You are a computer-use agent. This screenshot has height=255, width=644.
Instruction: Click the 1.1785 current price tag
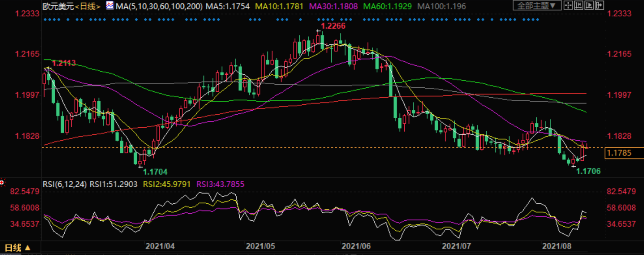[619, 153]
